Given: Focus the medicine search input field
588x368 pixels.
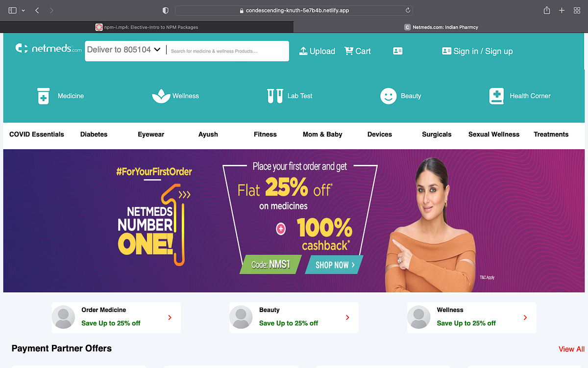Looking at the screenshot, I should (x=228, y=51).
